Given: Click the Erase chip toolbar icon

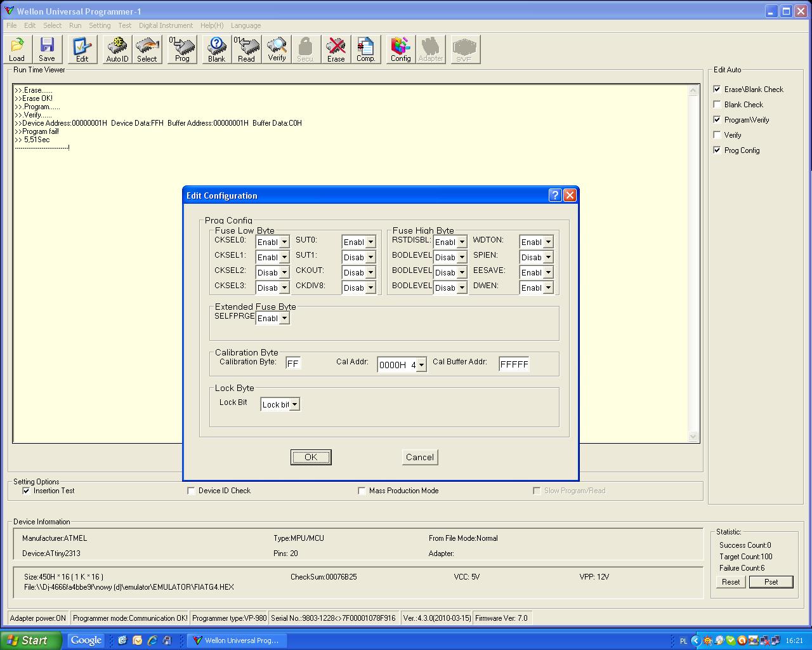Looking at the screenshot, I should tap(336, 50).
